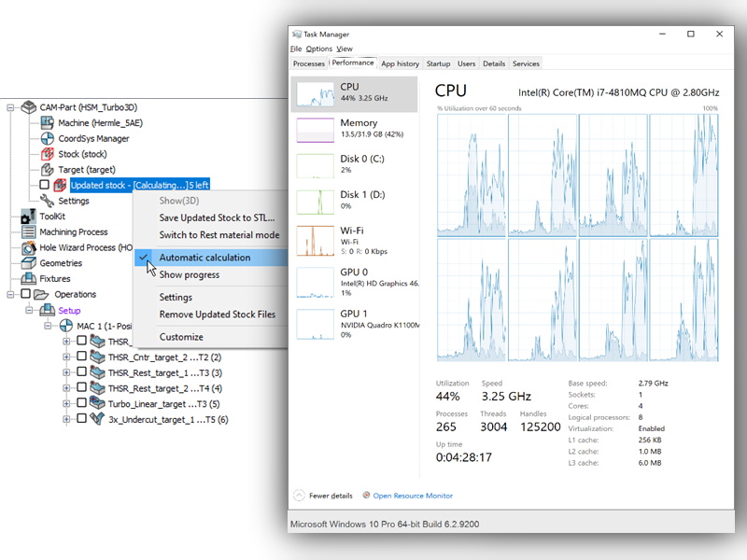Click the Fixtures icon in tree
Viewport: 747px width, 560px height.
(x=28, y=279)
